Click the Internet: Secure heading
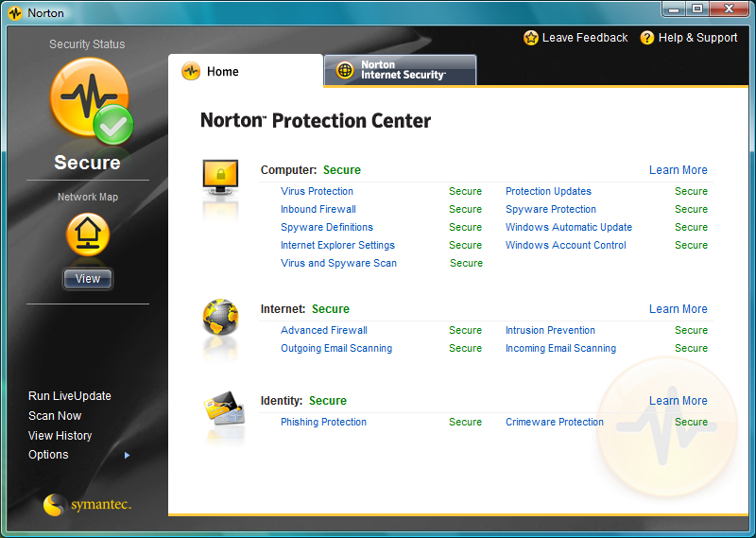 305,309
